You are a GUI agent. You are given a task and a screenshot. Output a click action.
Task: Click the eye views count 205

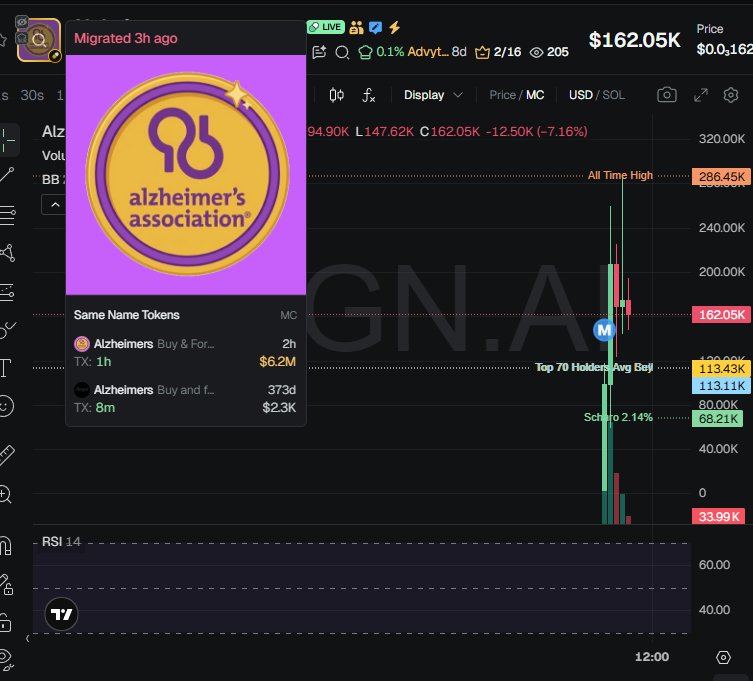pos(549,52)
